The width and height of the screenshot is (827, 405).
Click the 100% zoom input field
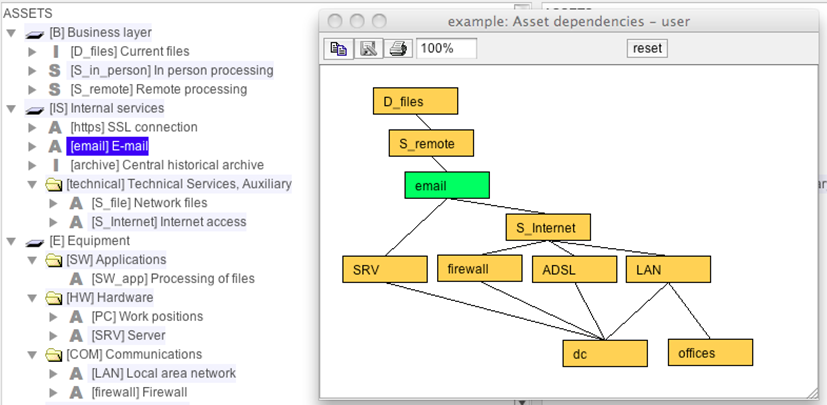point(446,48)
